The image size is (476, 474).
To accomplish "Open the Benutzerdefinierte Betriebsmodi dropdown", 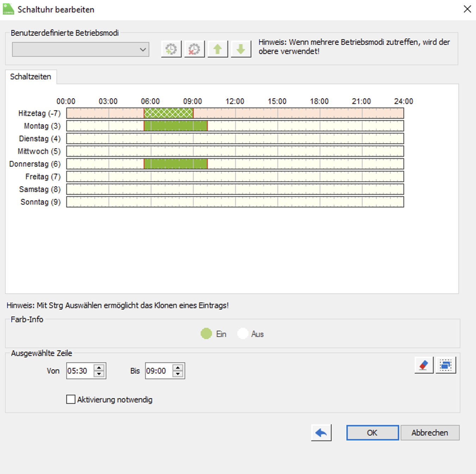I will tap(81, 49).
